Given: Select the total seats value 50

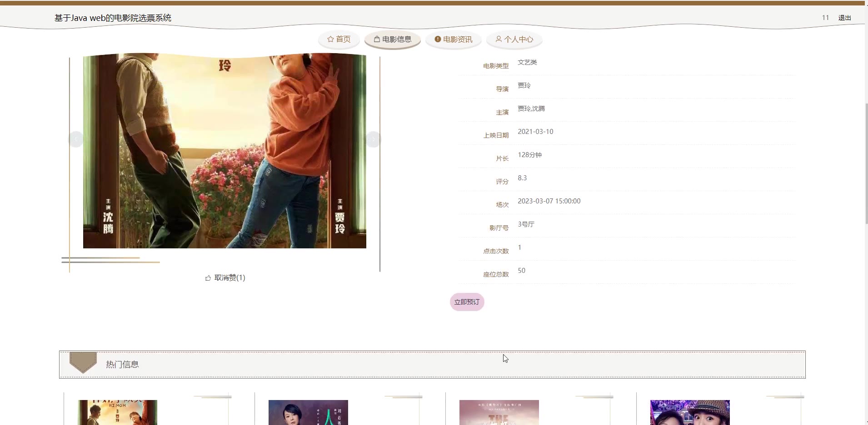Looking at the screenshot, I should point(521,271).
